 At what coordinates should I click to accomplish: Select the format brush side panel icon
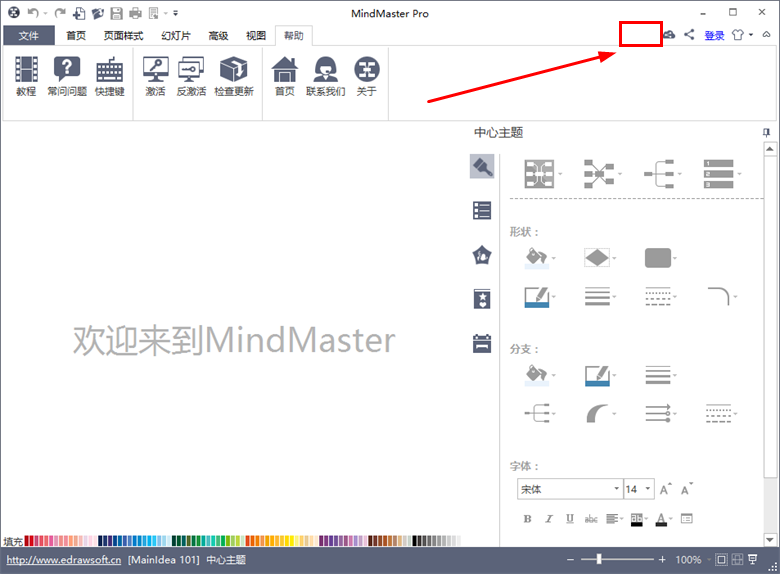tap(482, 166)
